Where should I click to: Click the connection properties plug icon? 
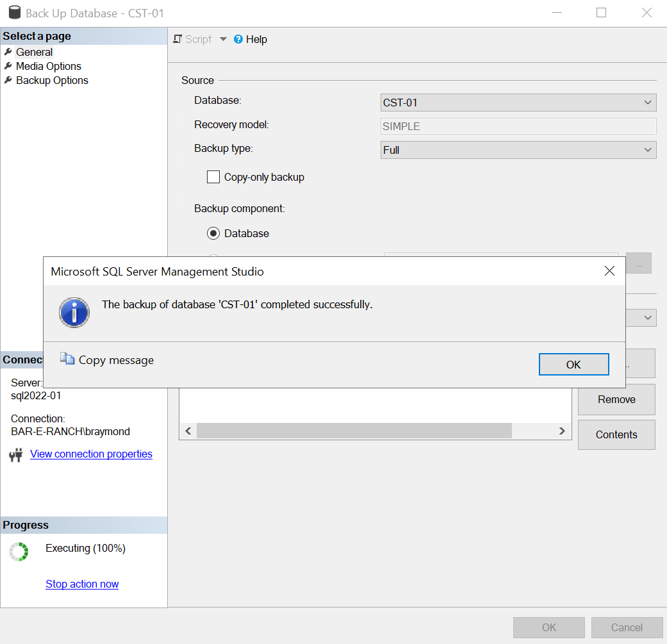pos(16,455)
